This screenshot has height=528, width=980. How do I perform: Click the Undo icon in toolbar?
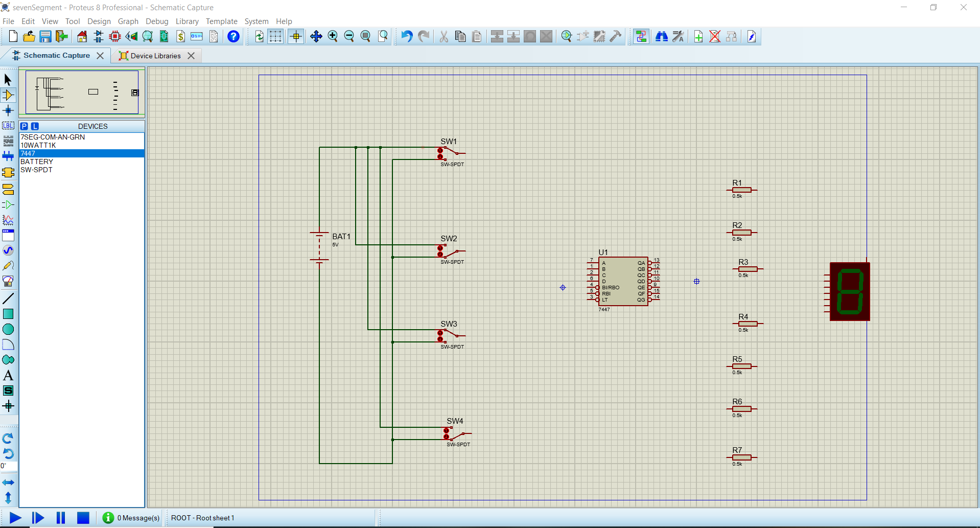407,36
